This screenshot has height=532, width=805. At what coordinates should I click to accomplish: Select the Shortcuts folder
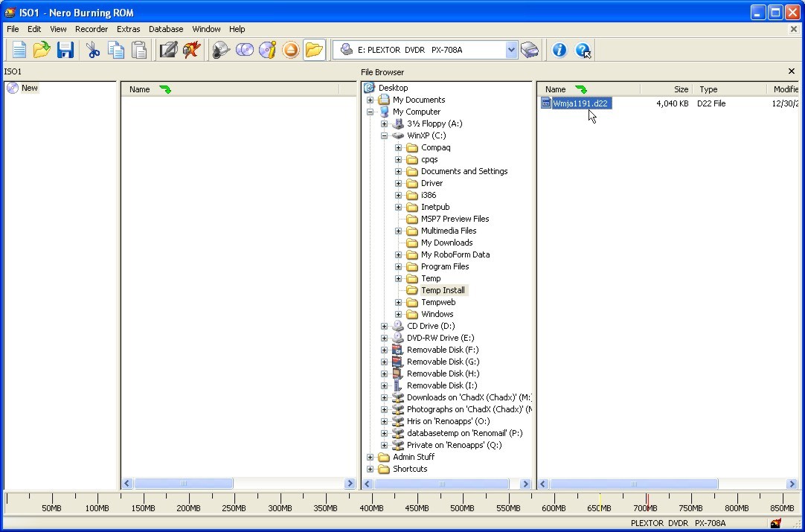coord(410,469)
